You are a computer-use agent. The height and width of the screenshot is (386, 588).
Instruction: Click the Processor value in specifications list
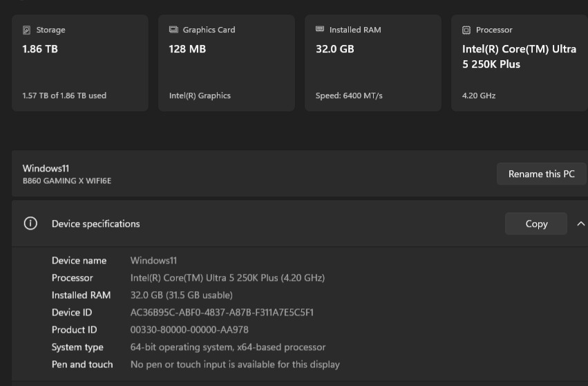227,278
